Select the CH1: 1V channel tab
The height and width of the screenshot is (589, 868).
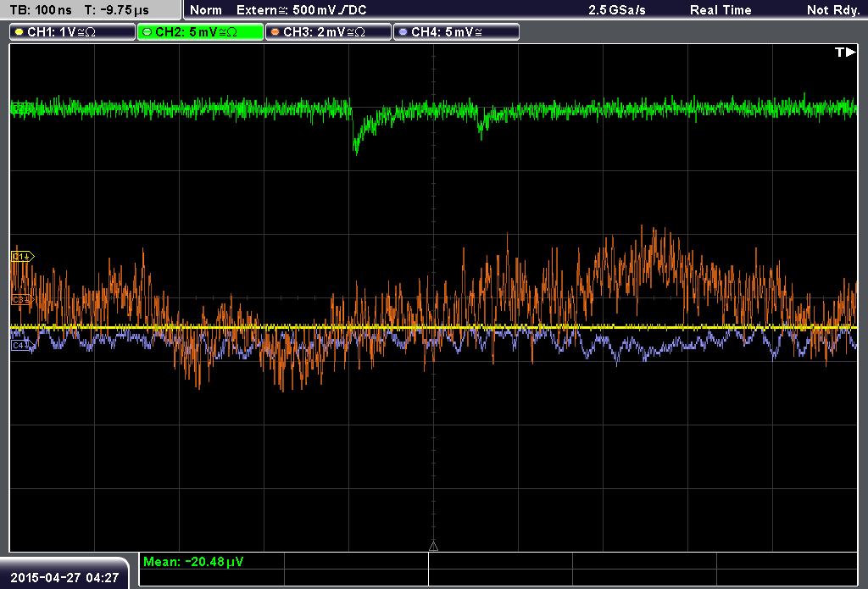(73, 32)
